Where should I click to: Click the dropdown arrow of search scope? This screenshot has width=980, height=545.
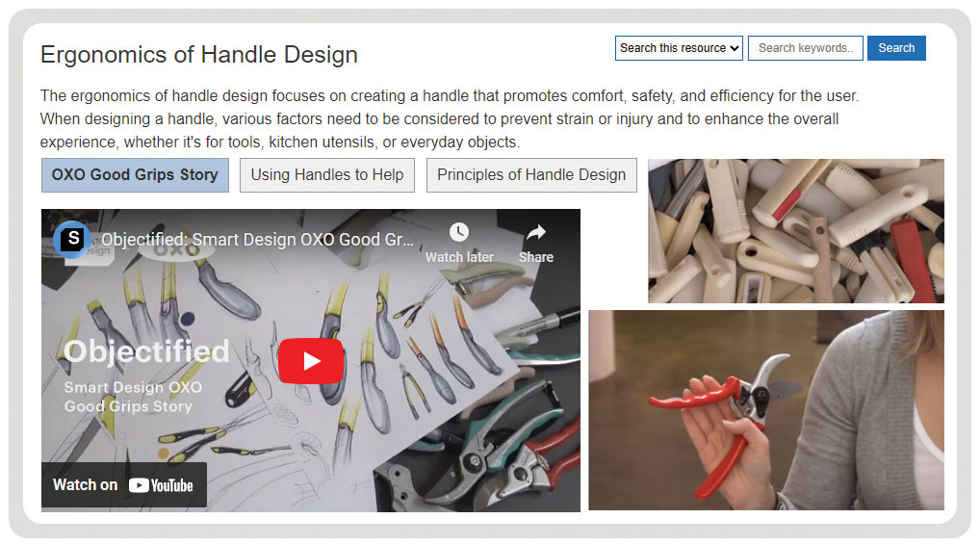pos(734,48)
